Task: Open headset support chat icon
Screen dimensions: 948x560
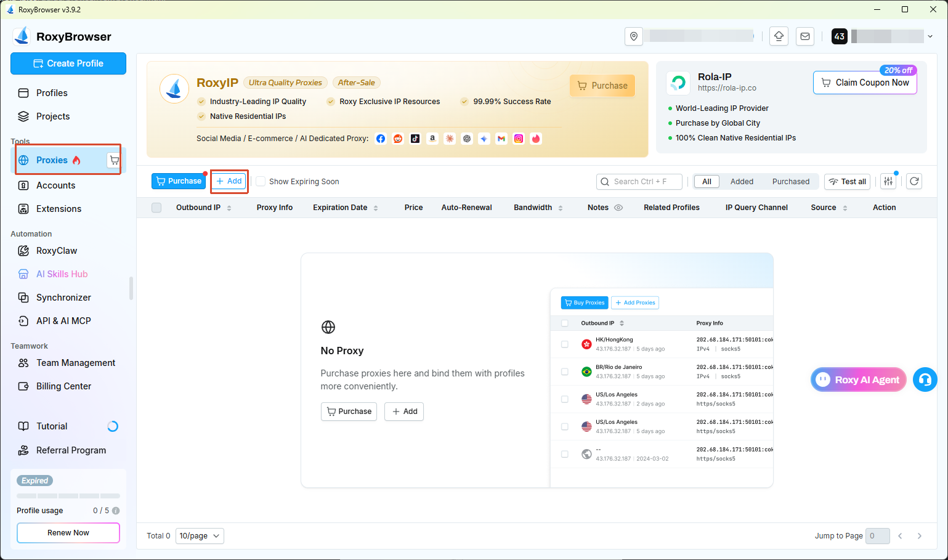Action: click(x=925, y=379)
